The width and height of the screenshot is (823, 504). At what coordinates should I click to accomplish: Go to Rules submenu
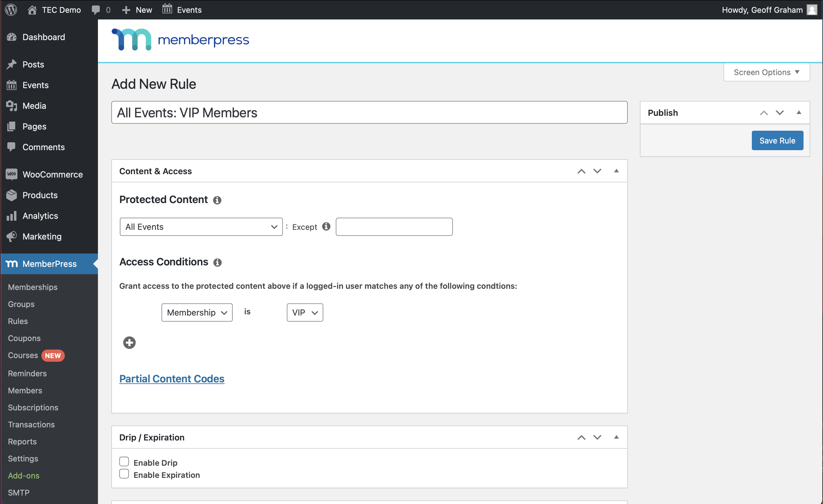pyautogui.click(x=18, y=321)
